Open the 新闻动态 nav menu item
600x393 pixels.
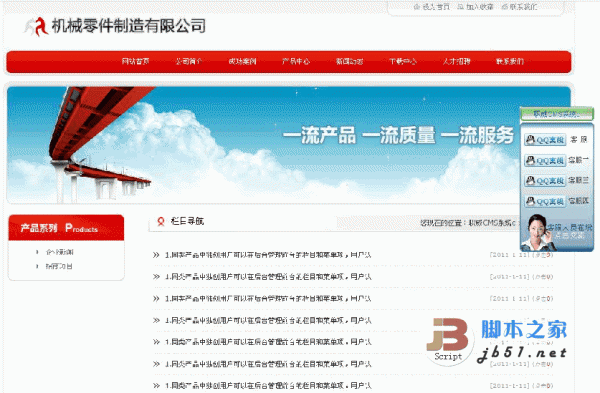(x=349, y=61)
